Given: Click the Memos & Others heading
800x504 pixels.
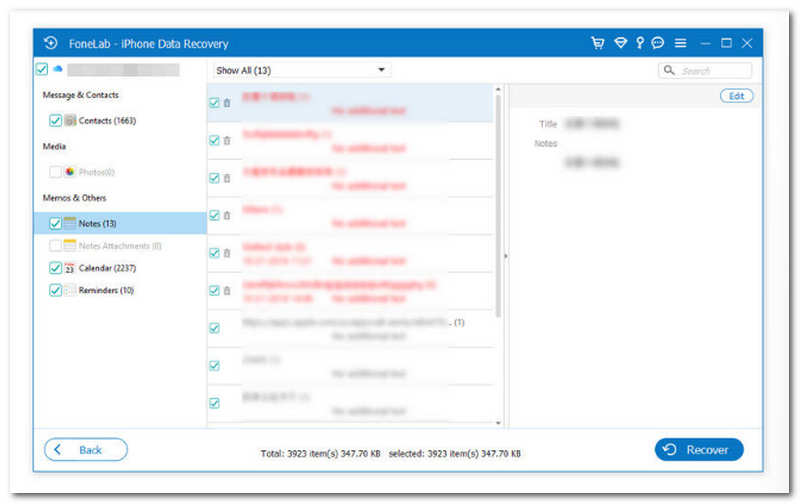Looking at the screenshot, I should pos(74,197).
